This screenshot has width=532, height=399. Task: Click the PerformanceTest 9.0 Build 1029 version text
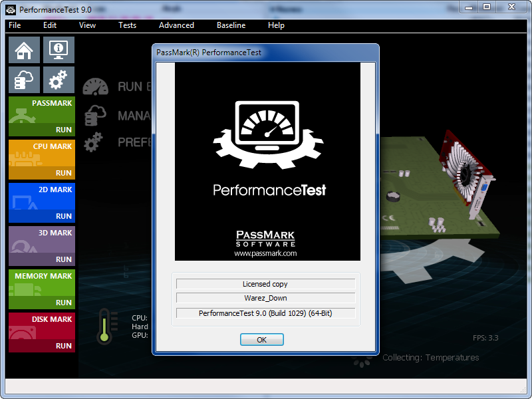point(265,313)
